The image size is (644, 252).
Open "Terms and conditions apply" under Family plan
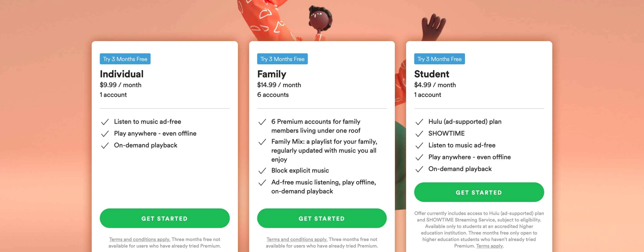click(x=297, y=239)
